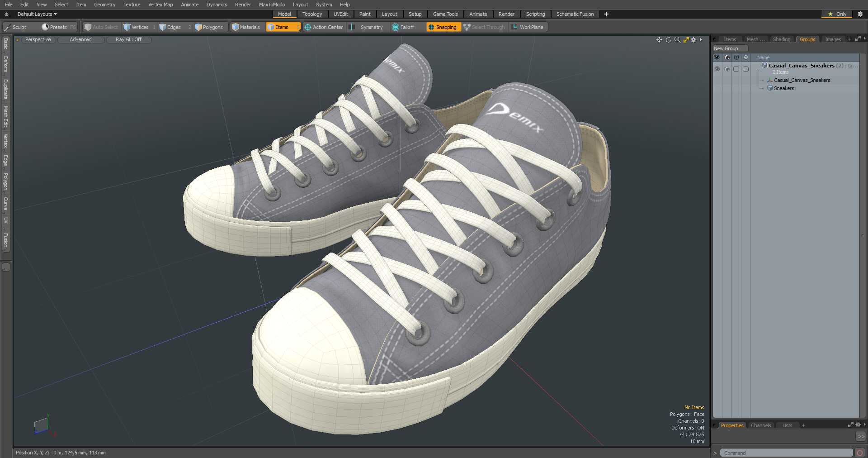This screenshot has width=868, height=458.
Task: Click the command record circle button
Action: (x=860, y=453)
